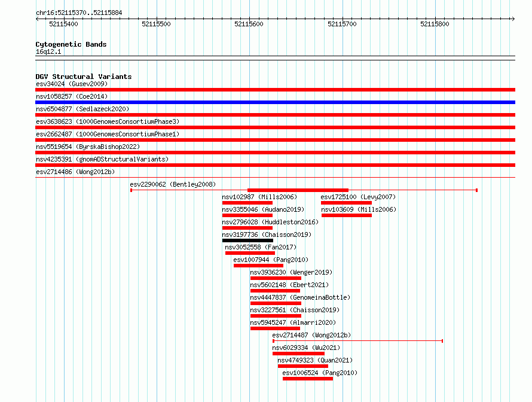Image resolution: width=532 pixels, height=402 pixels.
Task: Click nsv4235391 (gnomADStructuralVariants) label
Action: click(102, 159)
